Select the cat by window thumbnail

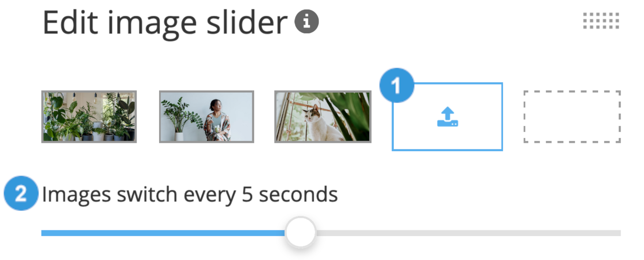pyautogui.click(x=323, y=117)
